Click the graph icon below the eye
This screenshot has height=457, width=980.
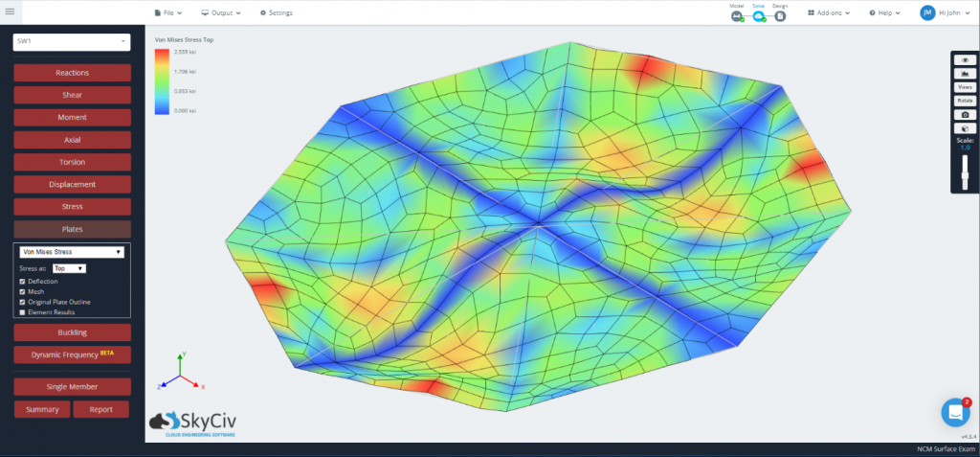pos(965,74)
